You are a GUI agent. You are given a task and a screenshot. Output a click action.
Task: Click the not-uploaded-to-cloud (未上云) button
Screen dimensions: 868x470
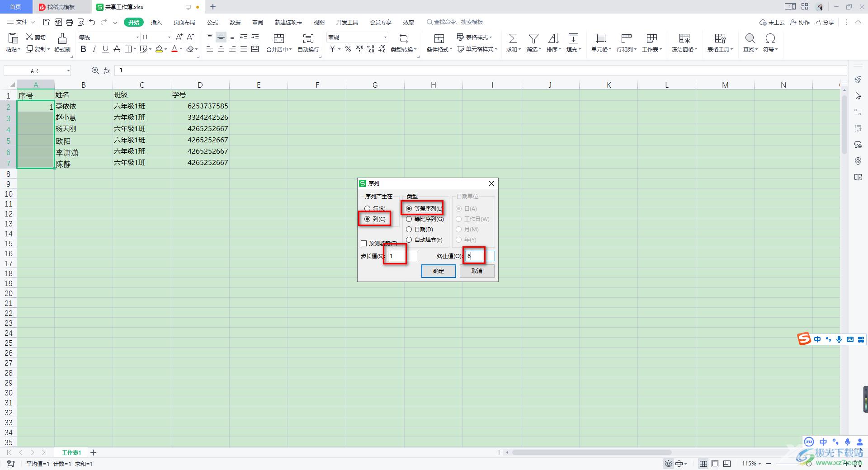click(772, 22)
